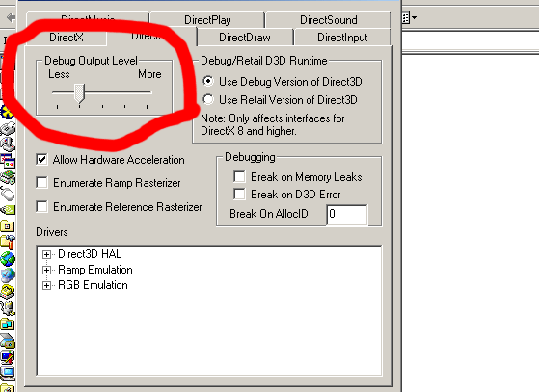Click the Debug Output Level slider thumb
Image resolution: width=539 pixels, height=392 pixels.
(x=79, y=93)
